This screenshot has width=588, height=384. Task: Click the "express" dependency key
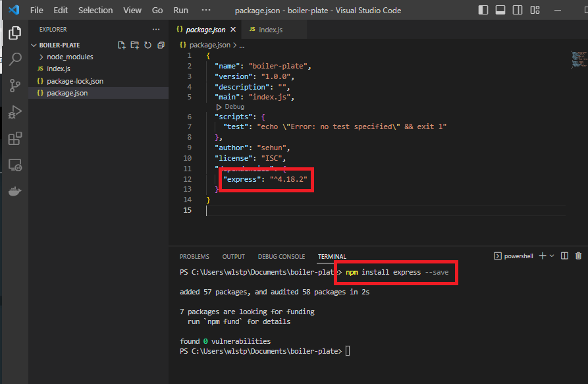(x=242, y=179)
